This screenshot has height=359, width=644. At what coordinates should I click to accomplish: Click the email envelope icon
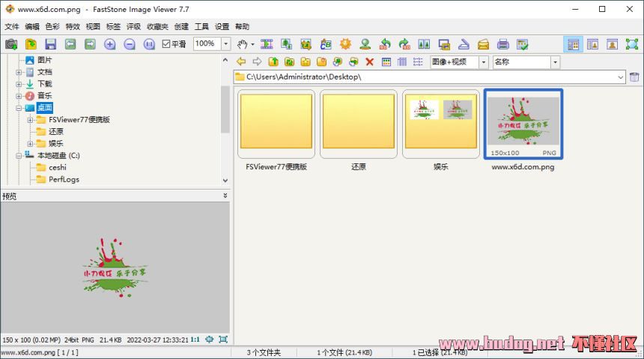pyautogui.click(x=483, y=44)
